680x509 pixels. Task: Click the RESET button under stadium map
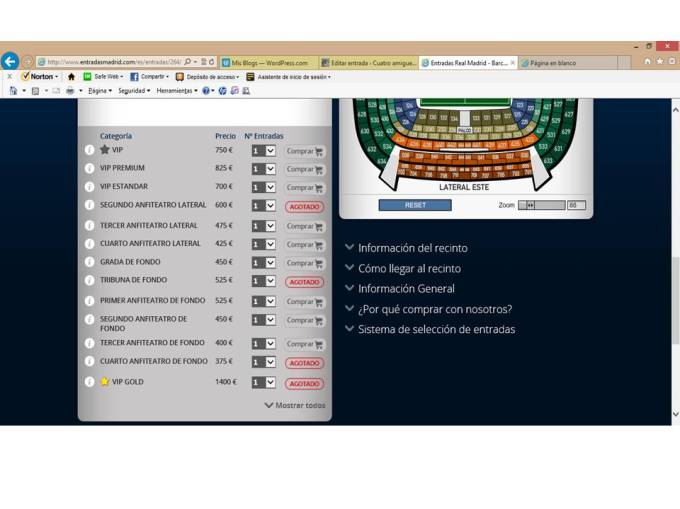point(415,205)
